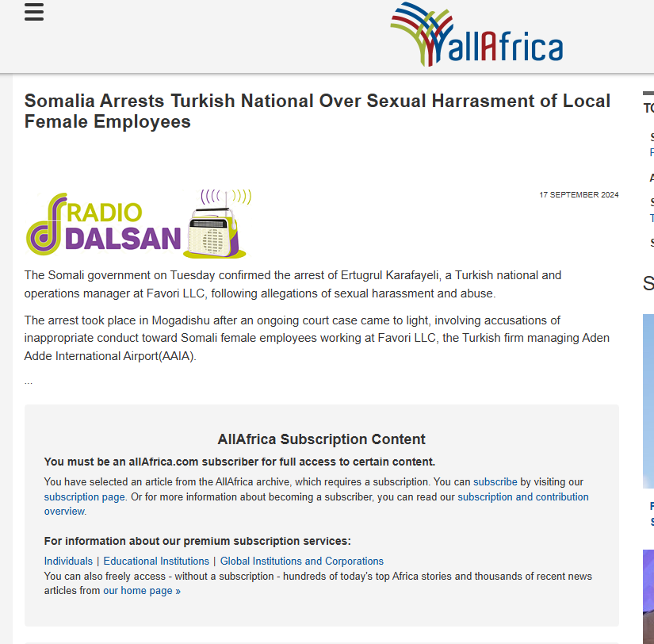This screenshot has height=644, width=654.
Task: Click the allAfrica logo
Action: pyautogui.click(x=476, y=34)
